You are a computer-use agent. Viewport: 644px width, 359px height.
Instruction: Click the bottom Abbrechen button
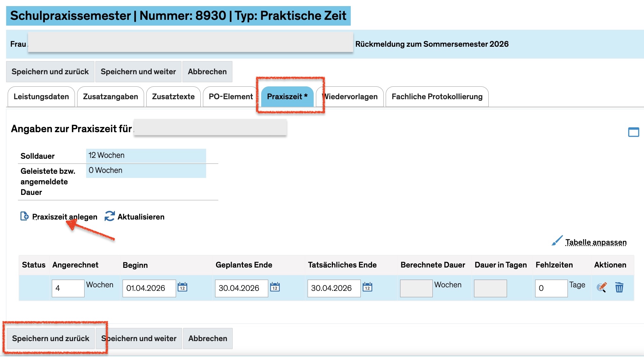pyautogui.click(x=208, y=339)
